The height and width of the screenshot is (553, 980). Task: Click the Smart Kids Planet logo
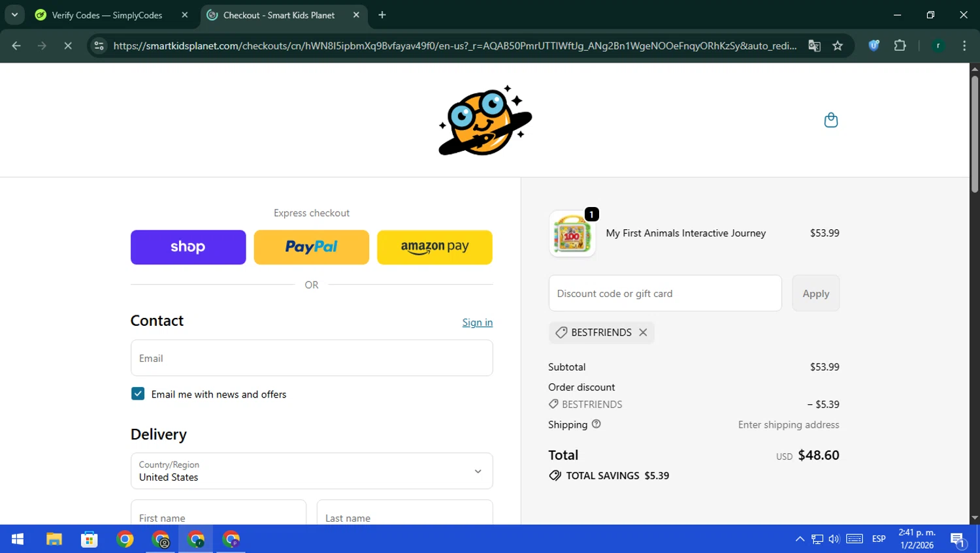485,120
